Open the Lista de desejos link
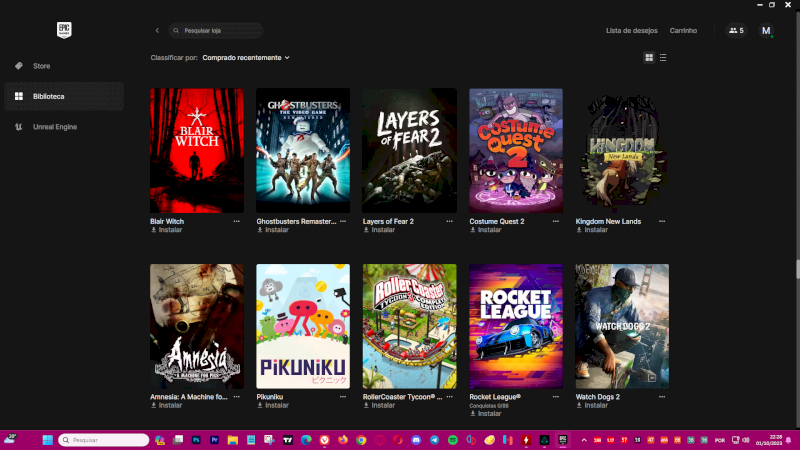The image size is (800, 450). coord(631,31)
